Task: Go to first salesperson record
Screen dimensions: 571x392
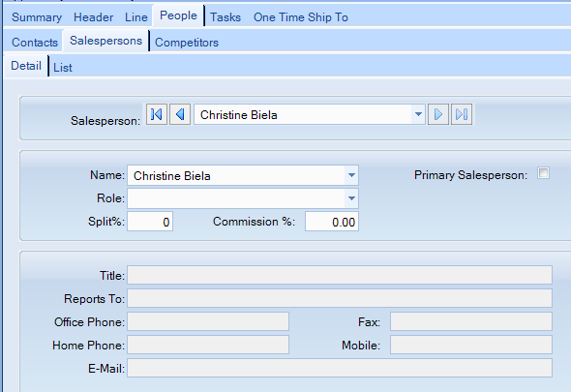Action: click(157, 114)
